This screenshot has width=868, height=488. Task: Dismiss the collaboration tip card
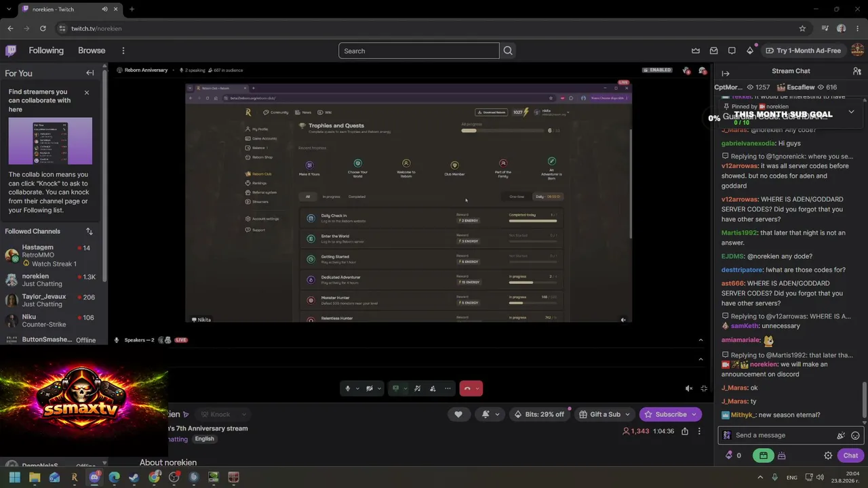tap(86, 92)
